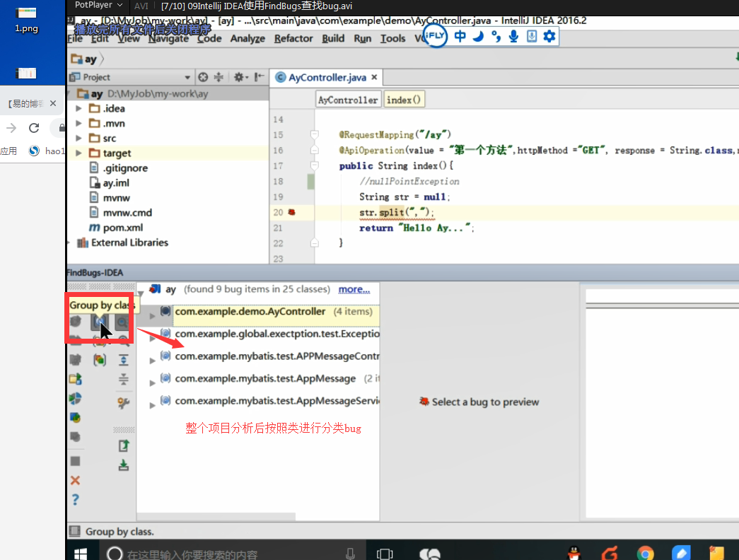739x560 pixels.
Task: Open the Build menu
Action: pyautogui.click(x=333, y=39)
